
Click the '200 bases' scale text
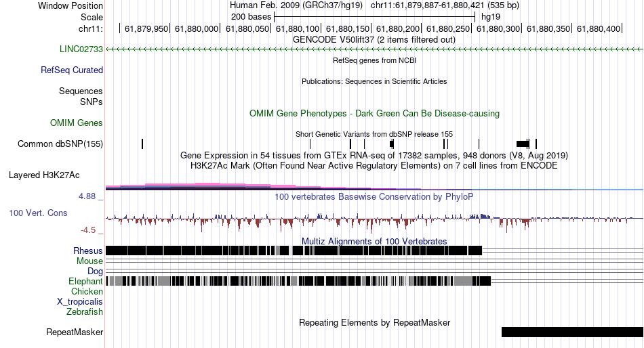(251, 17)
